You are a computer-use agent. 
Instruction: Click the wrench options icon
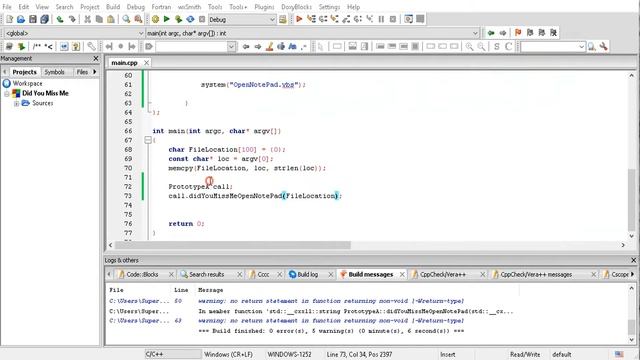[x=603, y=47]
